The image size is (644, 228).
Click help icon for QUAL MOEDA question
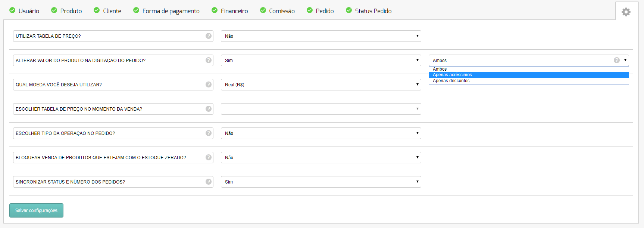pyautogui.click(x=209, y=84)
